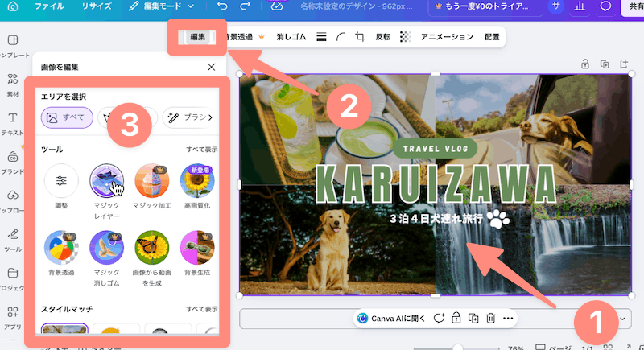
Task: Select the ブラシ area chip
Action: [x=188, y=117]
